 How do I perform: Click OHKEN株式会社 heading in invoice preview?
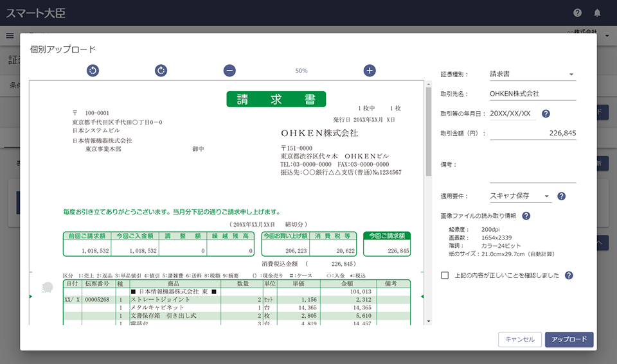pos(319,134)
